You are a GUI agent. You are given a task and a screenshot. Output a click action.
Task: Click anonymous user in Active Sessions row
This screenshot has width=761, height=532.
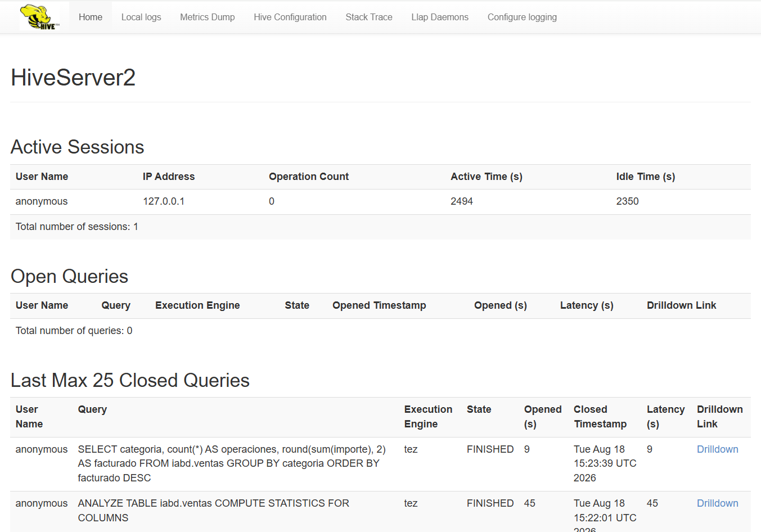coord(42,201)
